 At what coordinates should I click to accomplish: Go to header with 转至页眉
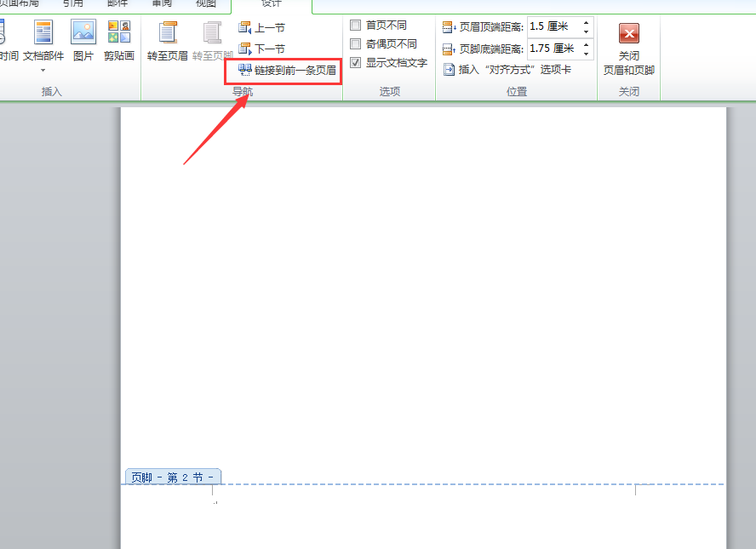pos(168,41)
